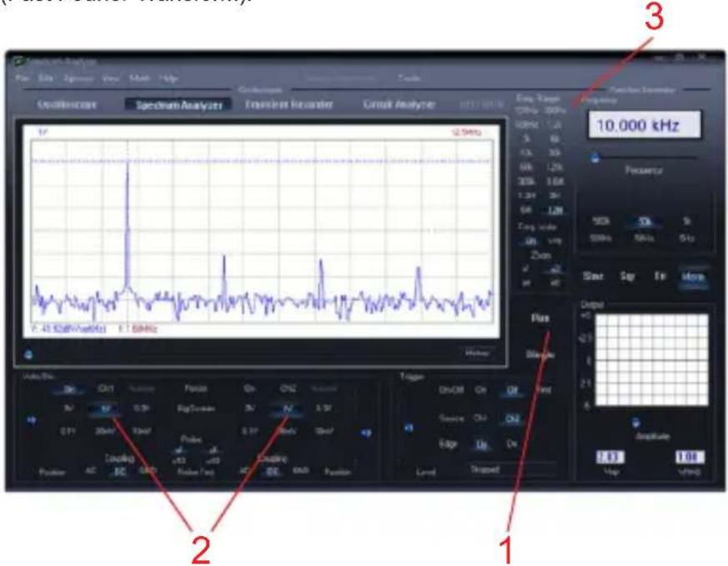Open the File menu

pyautogui.click(x=22, y=78)
